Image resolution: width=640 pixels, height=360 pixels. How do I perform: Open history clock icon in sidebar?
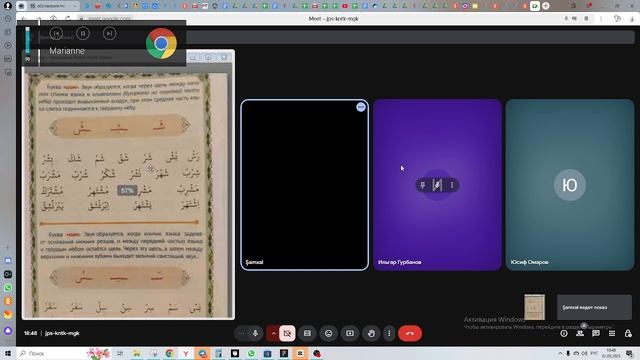(x=8, y=19)
